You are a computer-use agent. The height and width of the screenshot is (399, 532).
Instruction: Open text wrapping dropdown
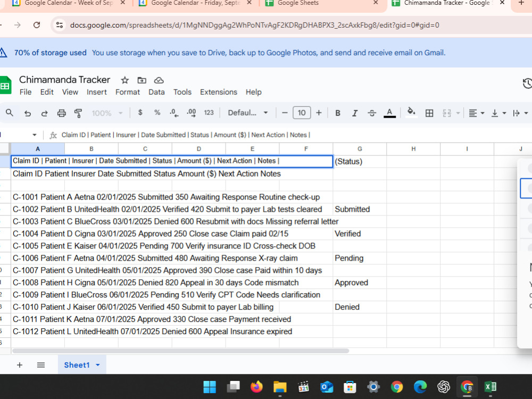point(520,113)
